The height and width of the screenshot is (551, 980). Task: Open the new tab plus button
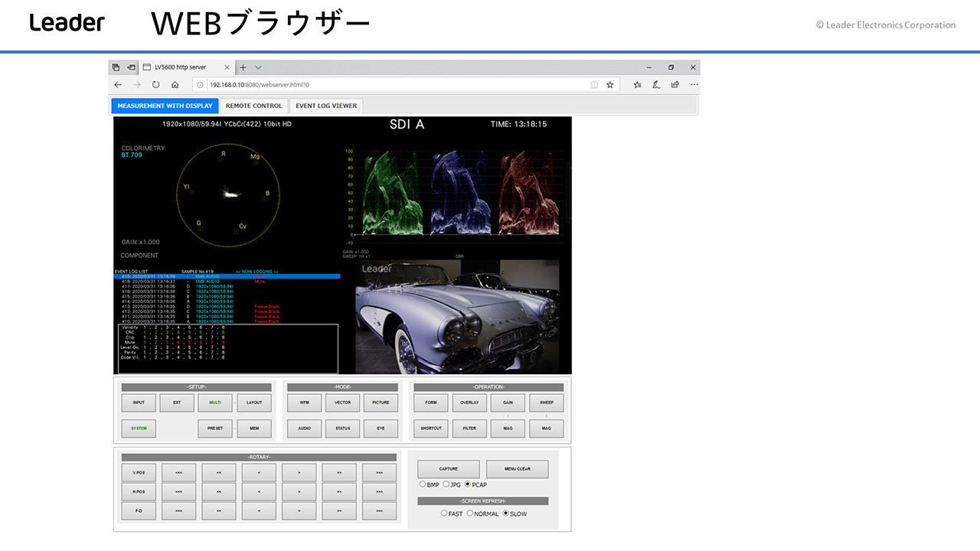[x=243, y=67]
